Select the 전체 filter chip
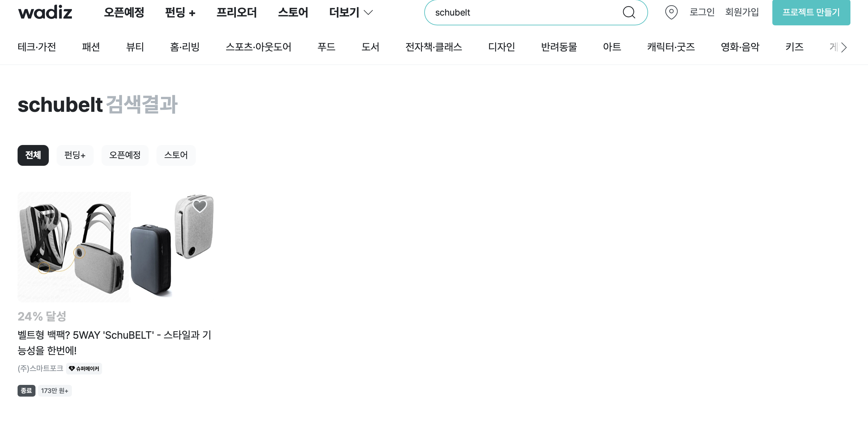 [33, 155]
